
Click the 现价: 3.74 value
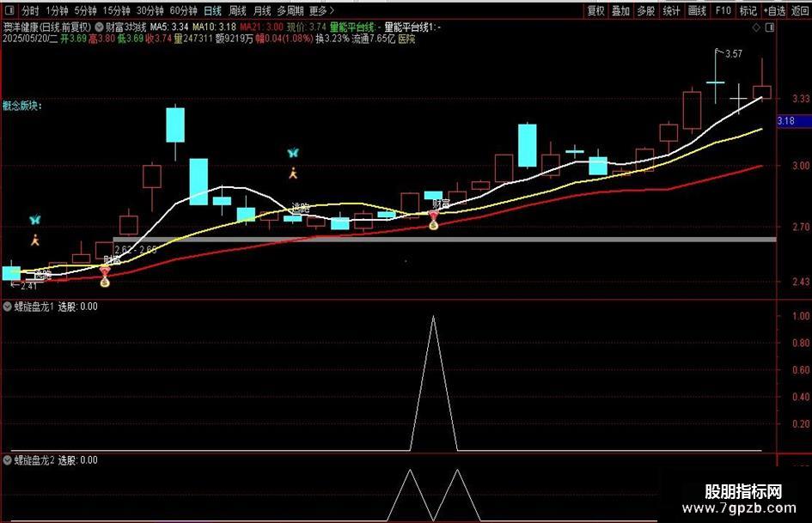coord(307,27)
